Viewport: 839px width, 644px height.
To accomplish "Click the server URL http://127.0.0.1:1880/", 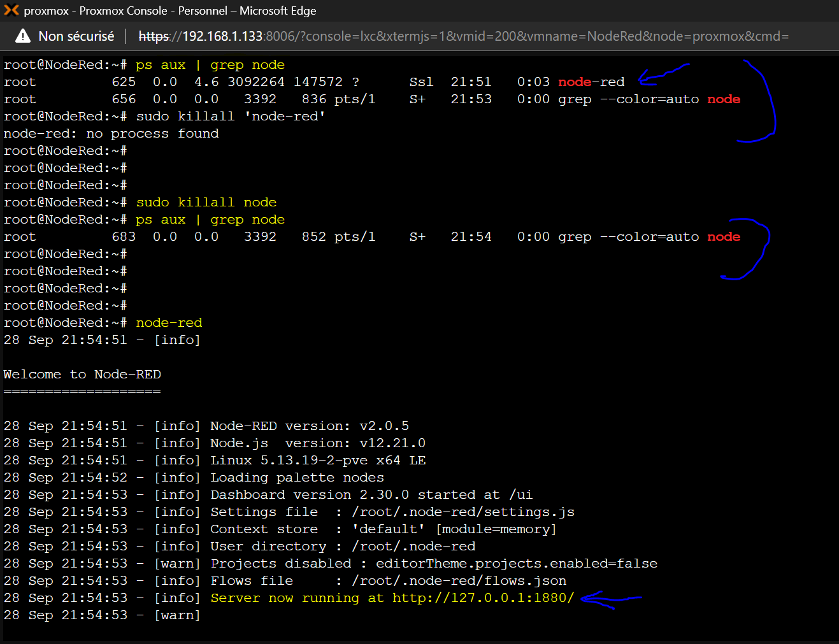I will [x=483, y=598].
